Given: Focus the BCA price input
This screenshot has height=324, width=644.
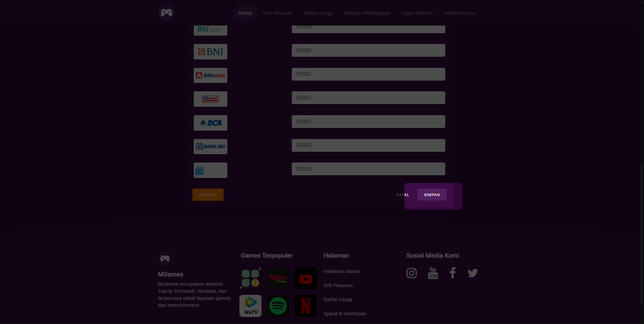Looking at the screenshot, I should click(x=368, y=122).
